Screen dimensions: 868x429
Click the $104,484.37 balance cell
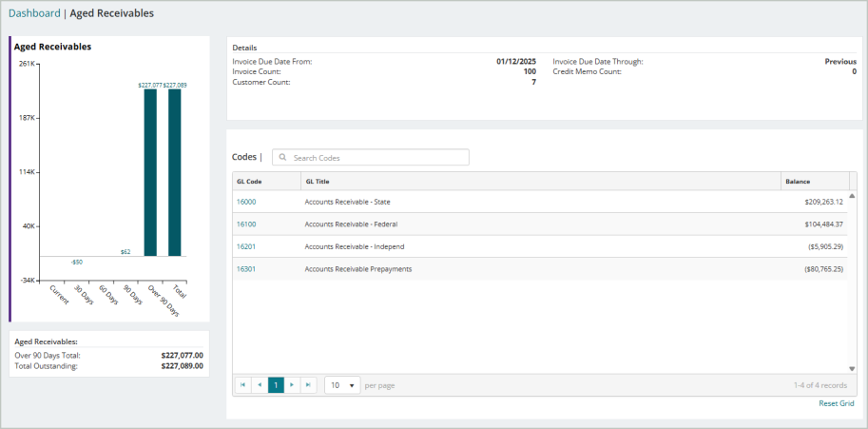pos(823,224)
